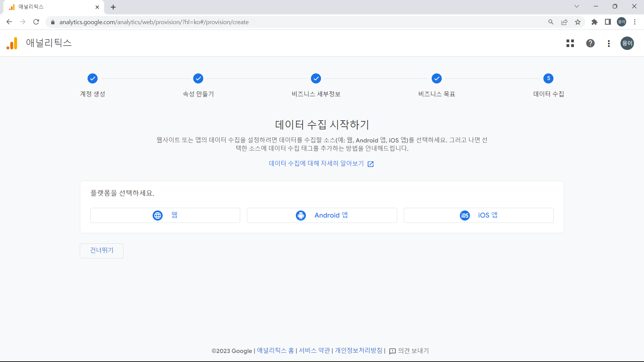Click the Analytics logo icon

(11, 43)
